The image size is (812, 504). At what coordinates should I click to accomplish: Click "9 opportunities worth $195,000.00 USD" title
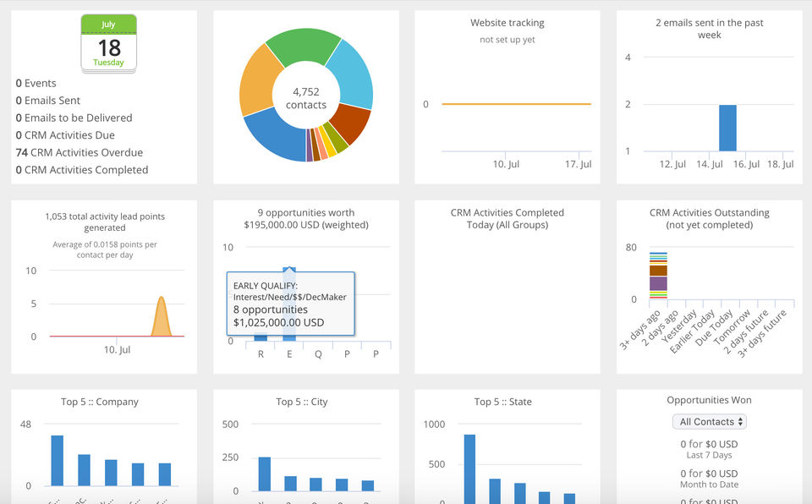coord(306,218)
